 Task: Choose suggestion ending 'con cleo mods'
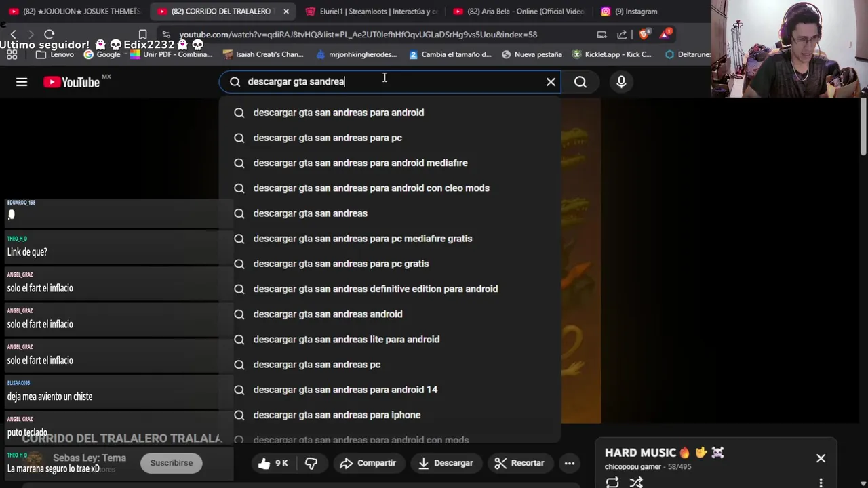click(x=390, y=188)
